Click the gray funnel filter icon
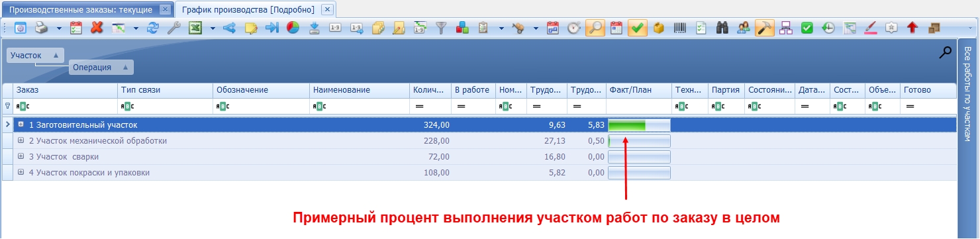980x239 pixels. pos(442,28)
